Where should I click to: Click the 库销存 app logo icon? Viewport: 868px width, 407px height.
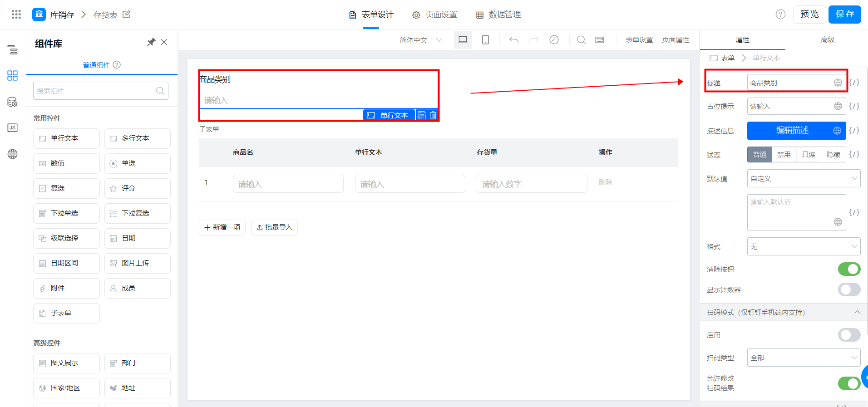(x=39, y=15)
